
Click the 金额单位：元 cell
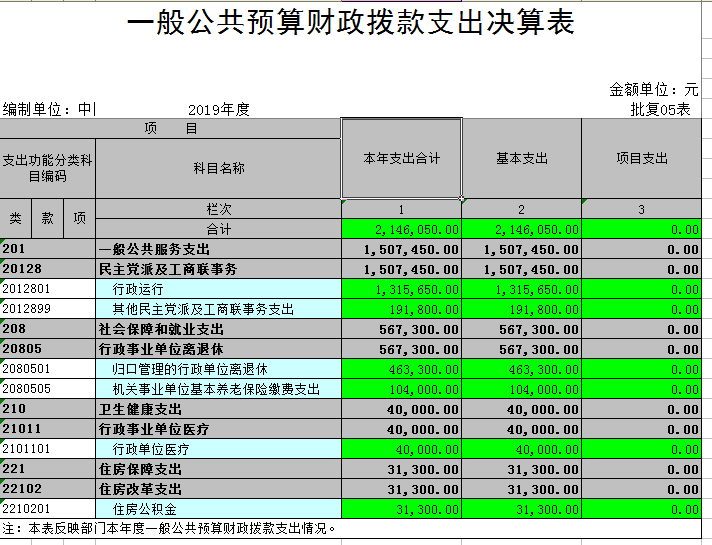point(655,90)
